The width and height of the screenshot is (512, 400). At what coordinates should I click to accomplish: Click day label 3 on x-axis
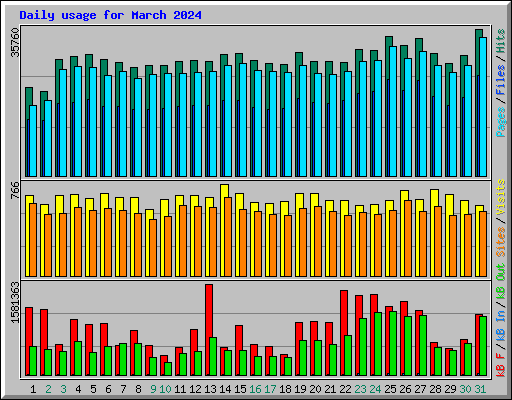(63, 389)
